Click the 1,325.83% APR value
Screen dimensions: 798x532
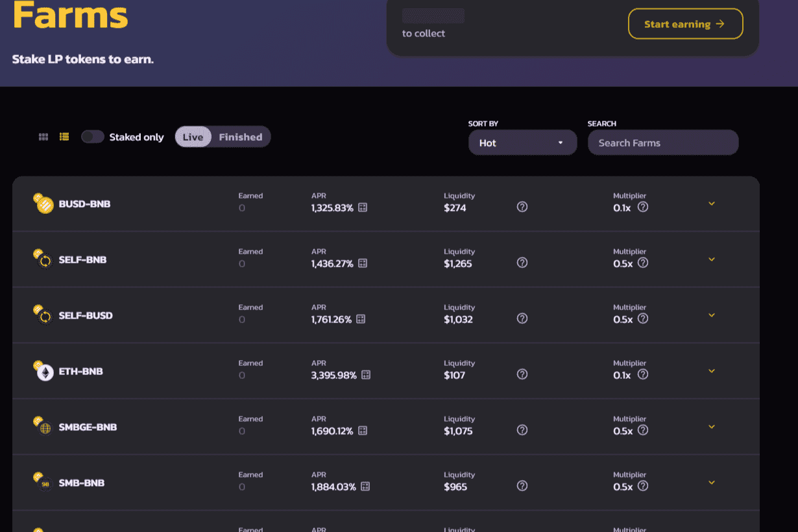[x=332, y=208]
